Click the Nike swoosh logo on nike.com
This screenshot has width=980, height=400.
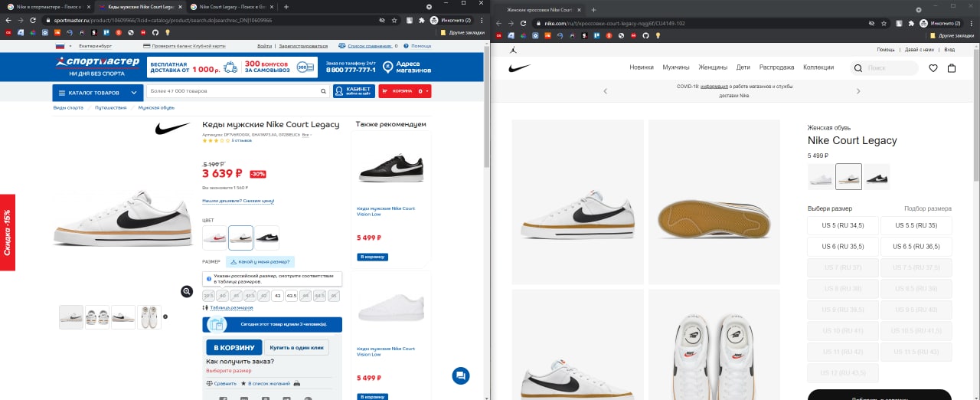[520, 68]
